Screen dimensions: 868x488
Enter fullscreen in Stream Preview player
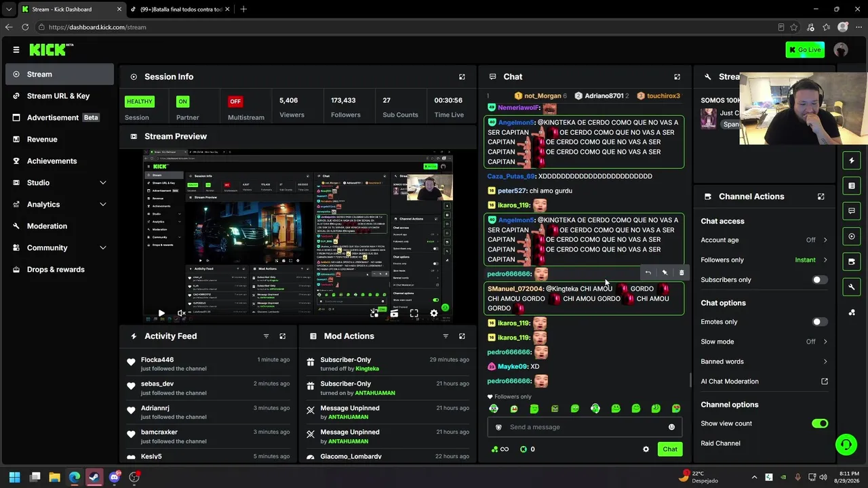pos(414,313)
